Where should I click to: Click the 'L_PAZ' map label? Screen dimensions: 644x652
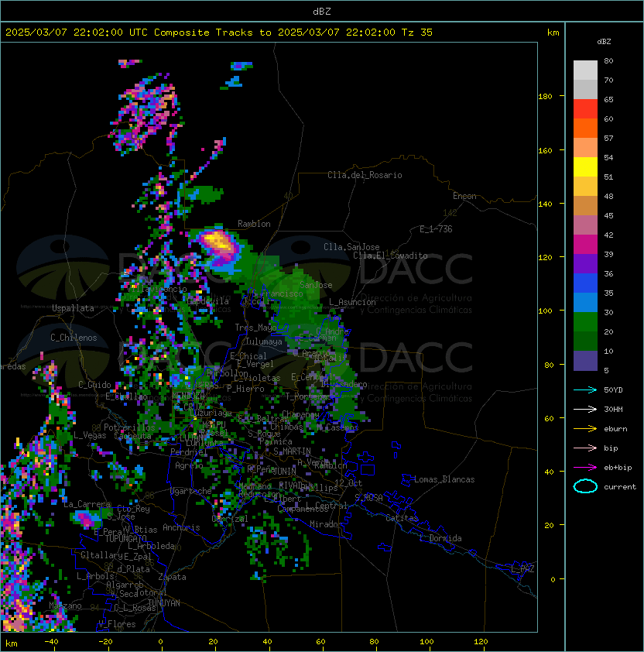522,569
